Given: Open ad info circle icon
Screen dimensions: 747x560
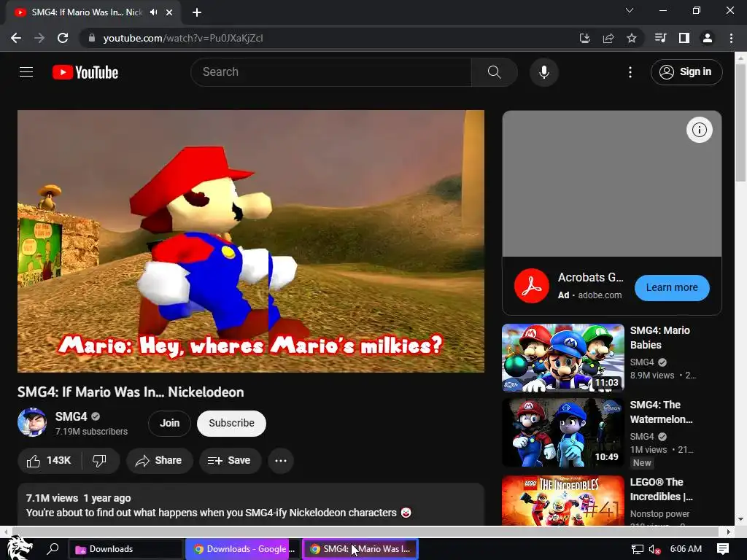Looking at the screenshot, I should pyautogui.click(x=699, y=130).
